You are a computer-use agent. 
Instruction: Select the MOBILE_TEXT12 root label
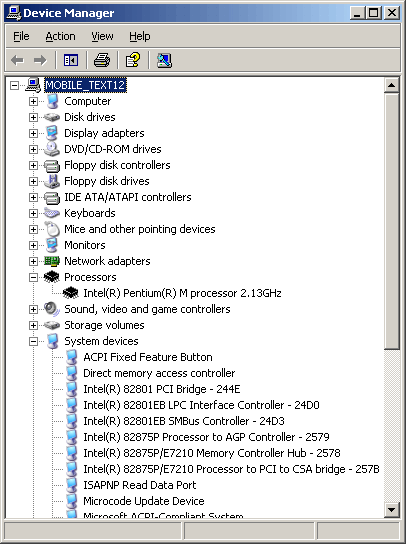(x=85, y=85)
